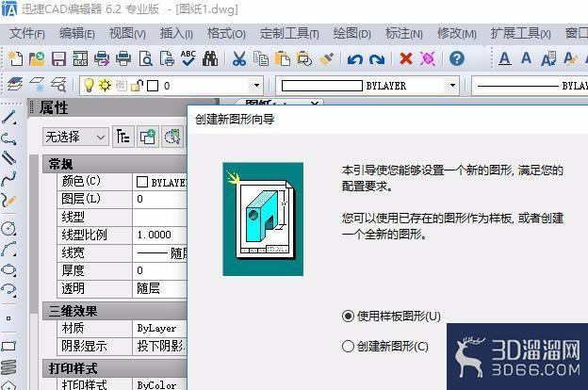Open the 修改(M) menu

coord(457,34)
